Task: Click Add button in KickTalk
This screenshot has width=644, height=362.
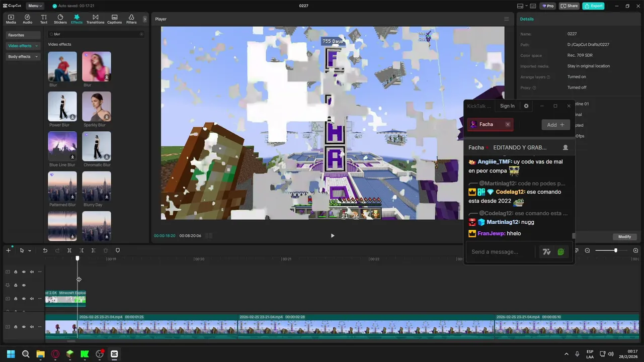Action: click(x=555, y=125)
